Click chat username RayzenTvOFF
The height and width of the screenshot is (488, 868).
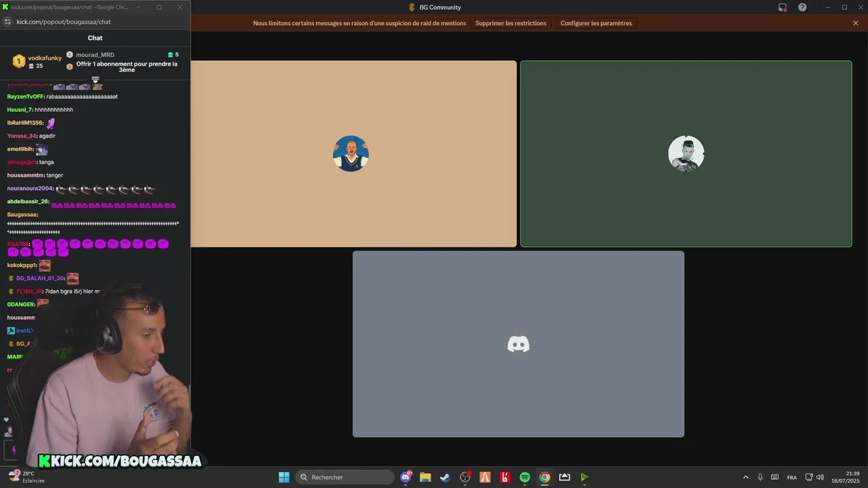26,97
